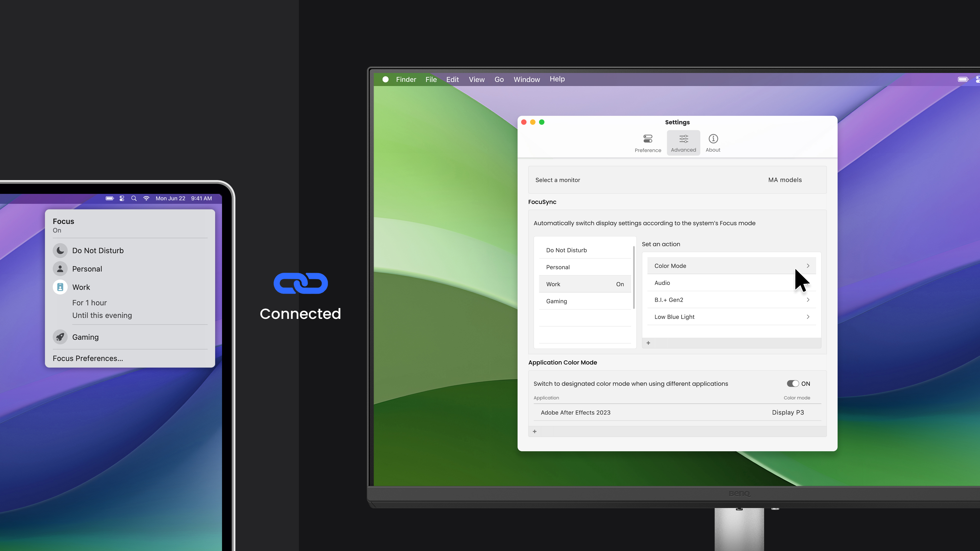This screenshot has height=551, width=980.
Task: Click the Spotlight search icon in laptop menu bar
Action: 134,198
